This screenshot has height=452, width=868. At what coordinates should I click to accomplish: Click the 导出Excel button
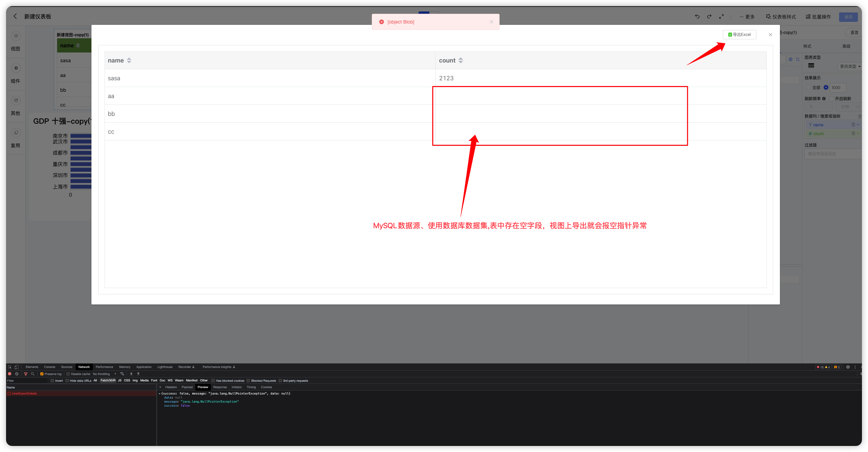pos(739,34)
